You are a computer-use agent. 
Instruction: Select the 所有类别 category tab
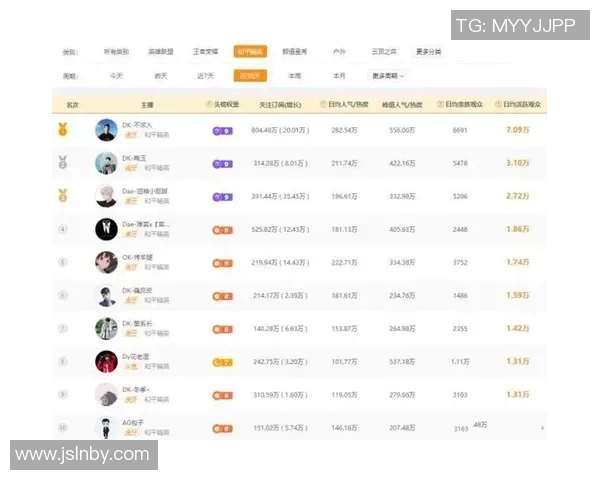point(116,51)
